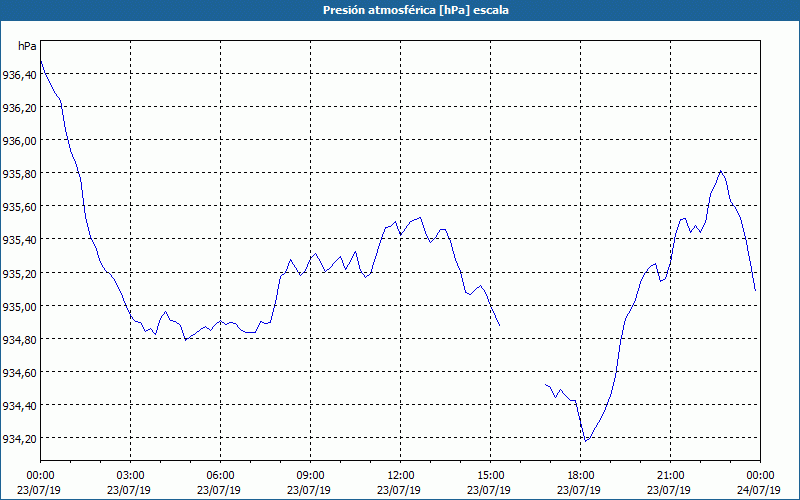Click the 09:00 time axis label

pos(310,476)
